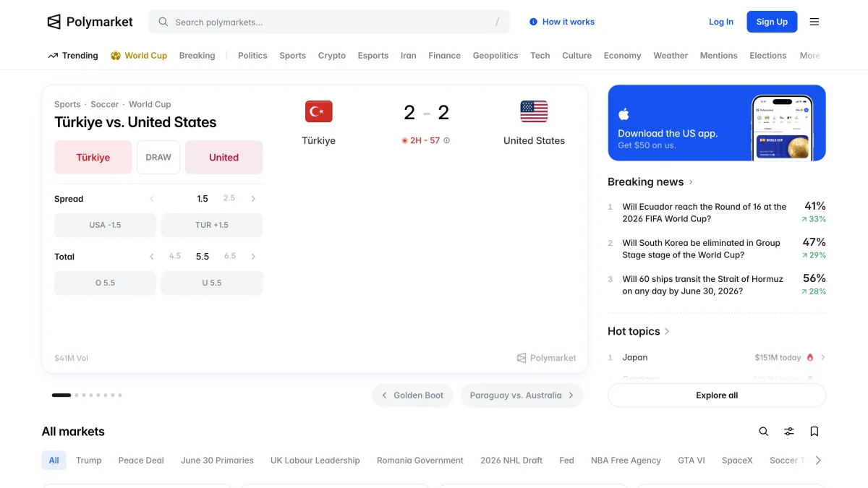This screenshot has height=488, width=868.
Task: Click the Log In link
Action: [x=721, y=22]
